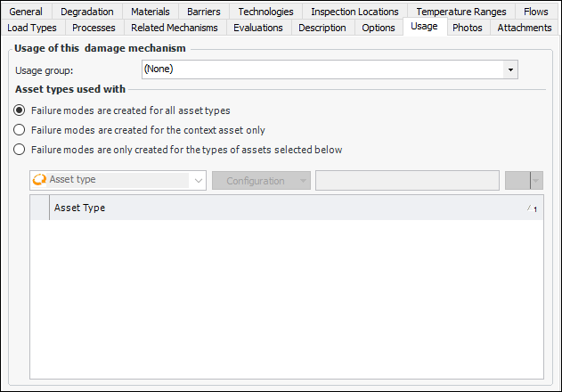Go to the Inspection Locations tab
The image size is (562, 392).
click(x=354, y=12)
